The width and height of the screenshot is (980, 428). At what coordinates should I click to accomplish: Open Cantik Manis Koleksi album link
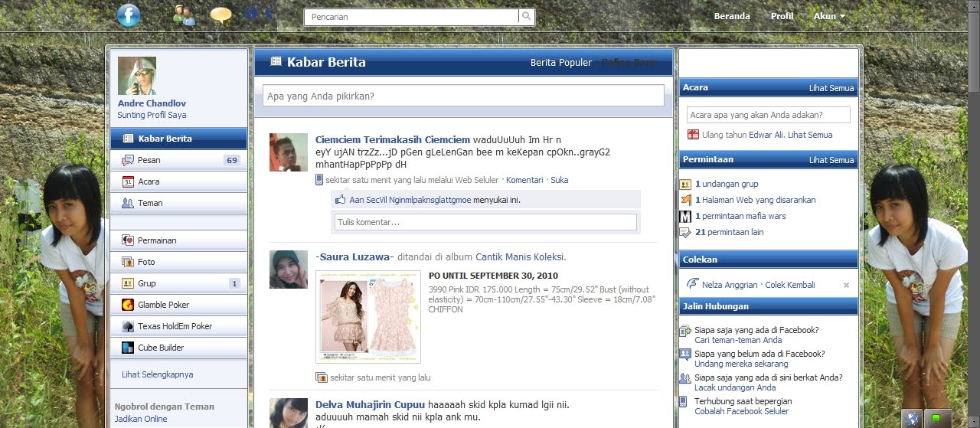click(520, 257)
